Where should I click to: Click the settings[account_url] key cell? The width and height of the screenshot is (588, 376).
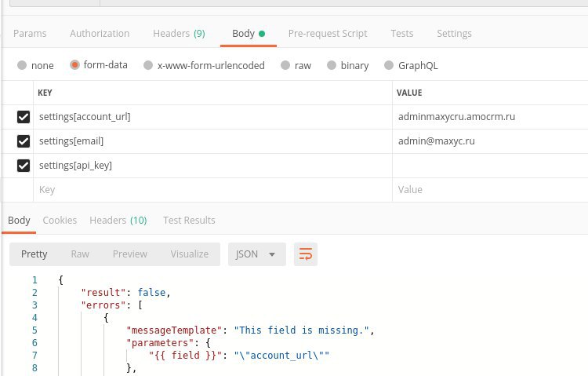coord(212,117)
